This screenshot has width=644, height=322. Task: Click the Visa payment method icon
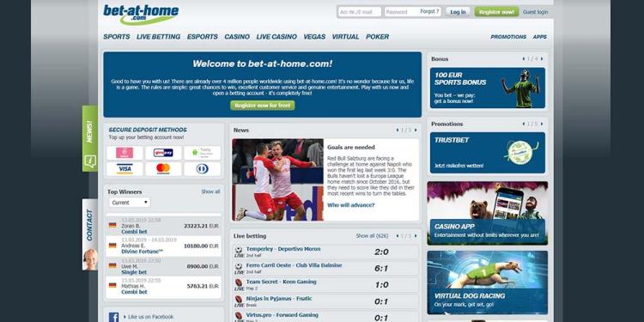(x=125, y=169)
